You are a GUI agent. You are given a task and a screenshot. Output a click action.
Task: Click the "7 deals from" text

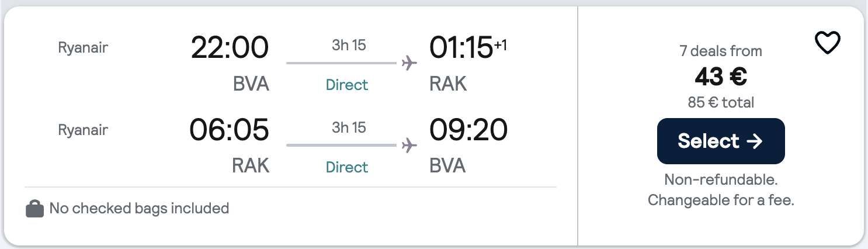coord(721,51)
